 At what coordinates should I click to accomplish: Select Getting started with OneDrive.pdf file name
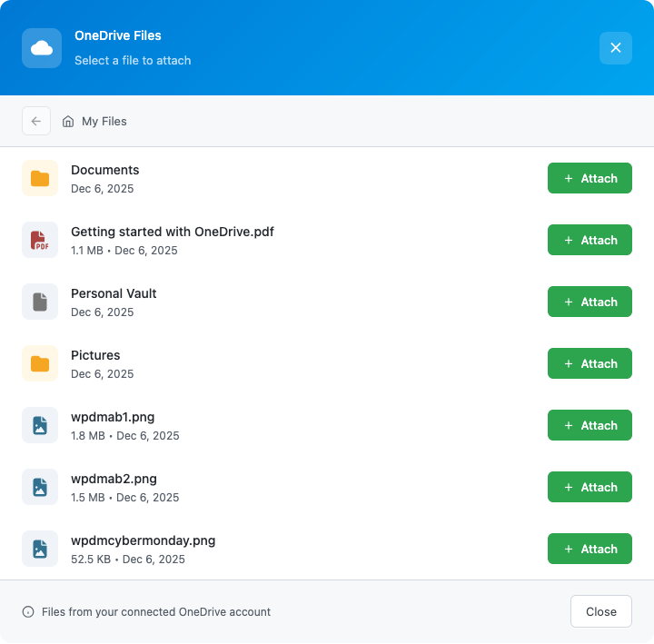tap(173, 232)
